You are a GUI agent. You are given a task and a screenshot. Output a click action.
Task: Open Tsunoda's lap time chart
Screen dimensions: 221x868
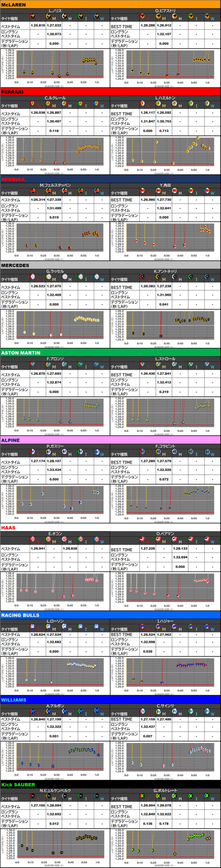pyautogui.click(x=165, y=241)
